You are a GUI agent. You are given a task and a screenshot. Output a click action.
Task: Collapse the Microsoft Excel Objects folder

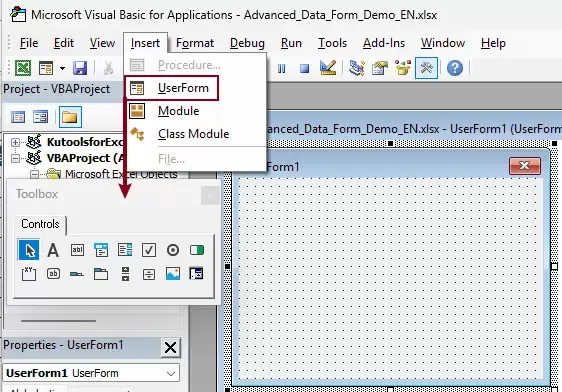pos(34,174)
